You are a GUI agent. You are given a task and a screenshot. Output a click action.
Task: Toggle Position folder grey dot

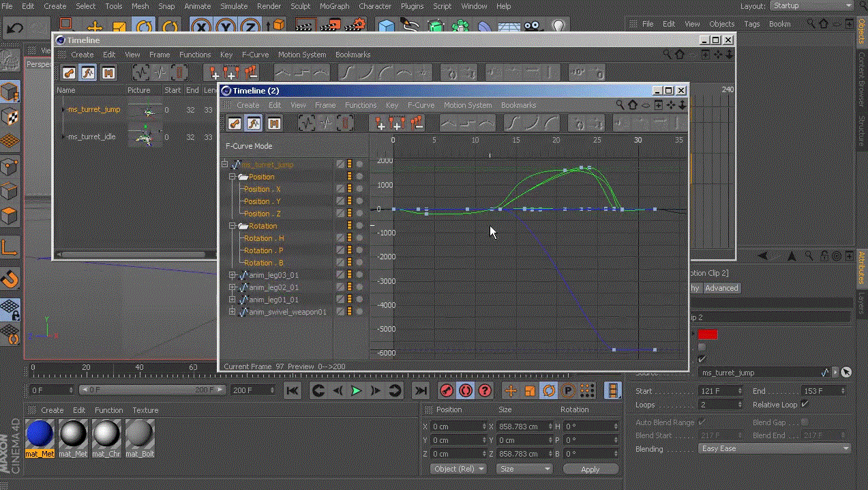[359, 177]
